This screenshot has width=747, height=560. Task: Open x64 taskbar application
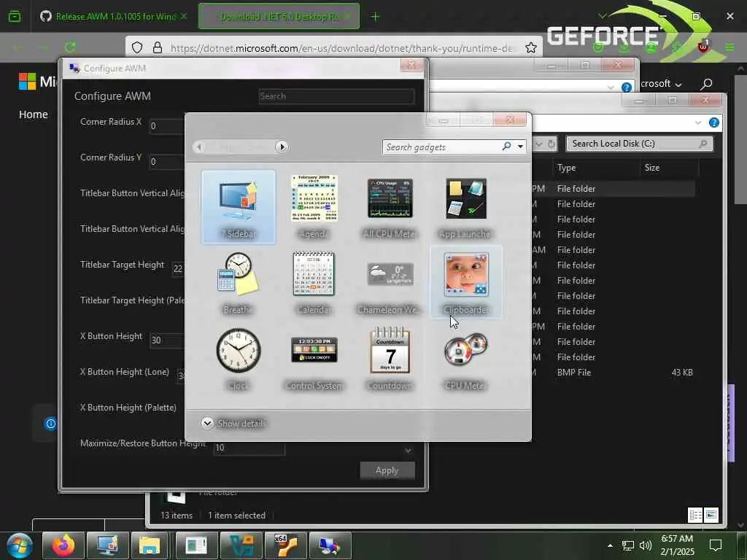pos(285,545)
